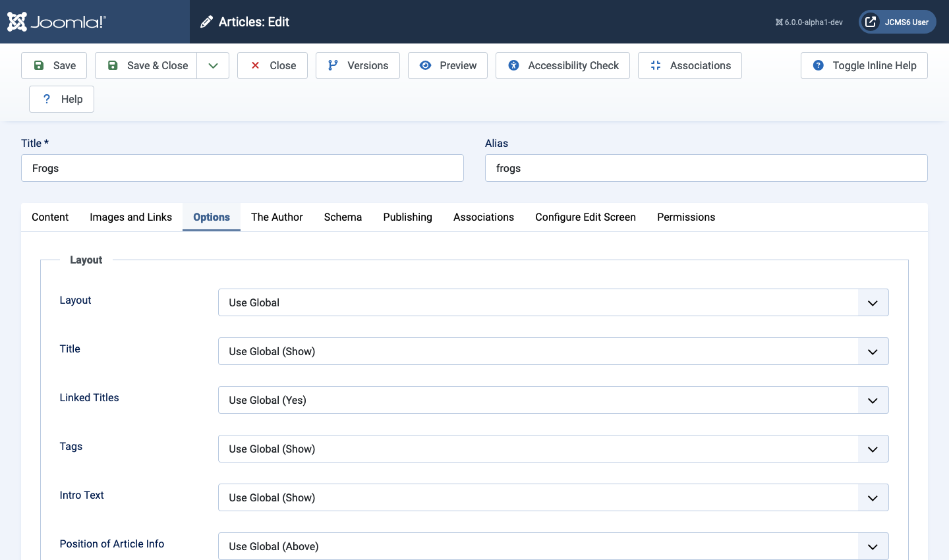949x560 pixels.
Task: Click the Accessibility Check accessibility icon
Action: point(513,65)
